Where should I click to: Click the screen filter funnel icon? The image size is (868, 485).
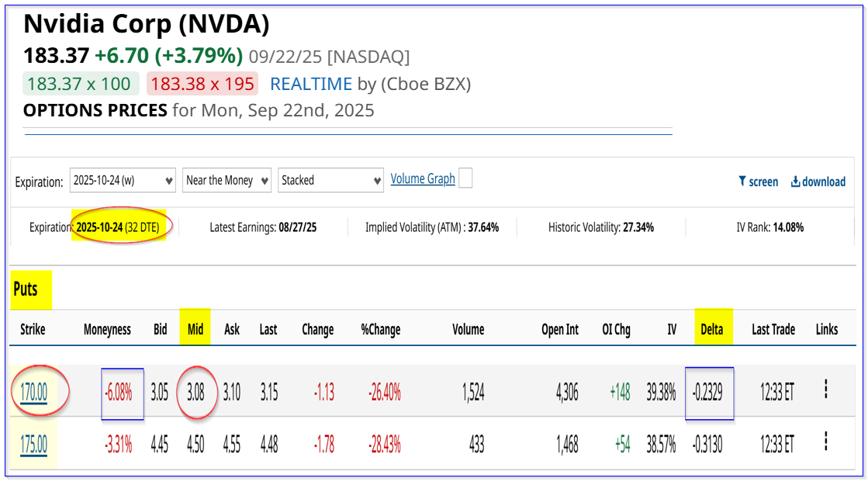pos(742,182)
